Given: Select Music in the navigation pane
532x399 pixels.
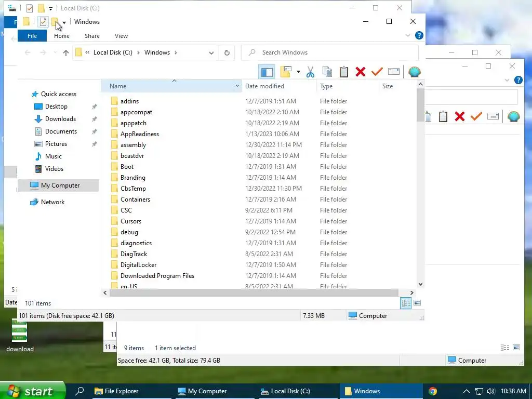Looking at the screenshot, I should pos(54,156).
